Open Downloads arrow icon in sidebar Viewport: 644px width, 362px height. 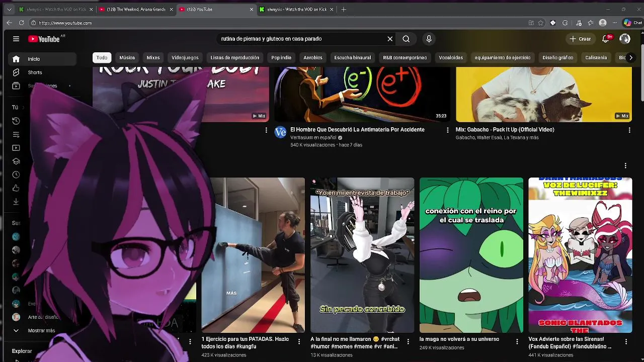tap(16, 202)
